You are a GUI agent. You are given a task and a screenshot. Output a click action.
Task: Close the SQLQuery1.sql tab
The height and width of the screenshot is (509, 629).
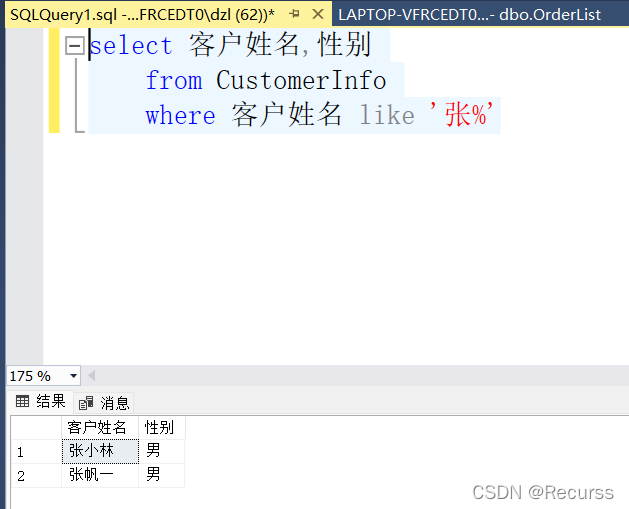click(318, 14)
